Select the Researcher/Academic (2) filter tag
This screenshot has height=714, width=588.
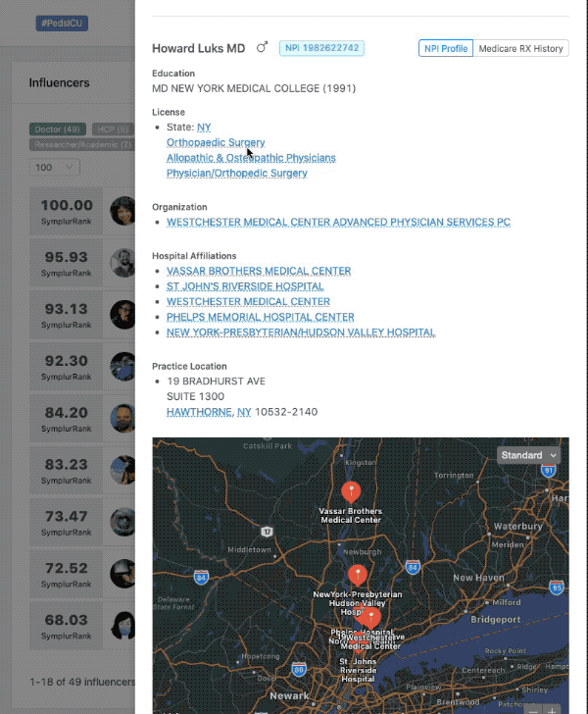point(82,144)
